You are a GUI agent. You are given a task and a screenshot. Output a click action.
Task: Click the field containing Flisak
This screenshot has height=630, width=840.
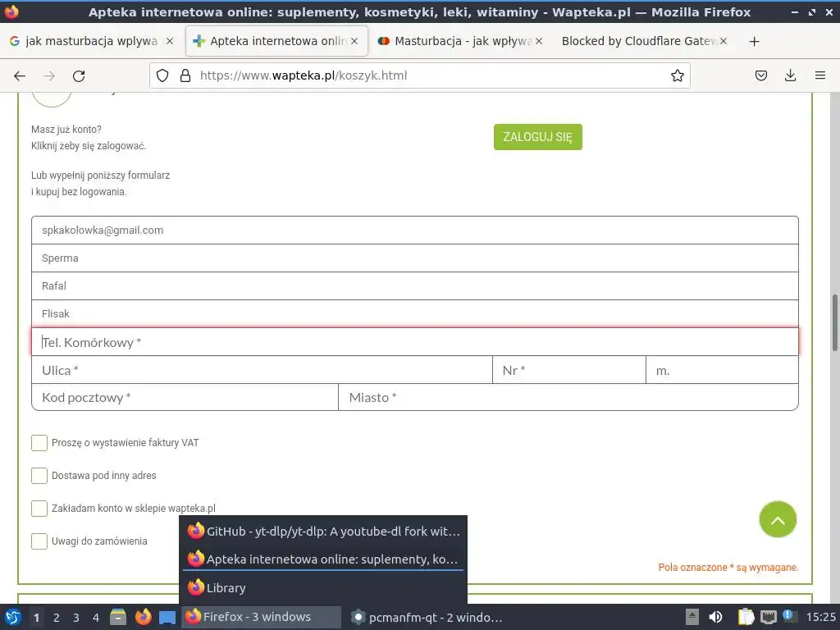click(x=415, y=314)
